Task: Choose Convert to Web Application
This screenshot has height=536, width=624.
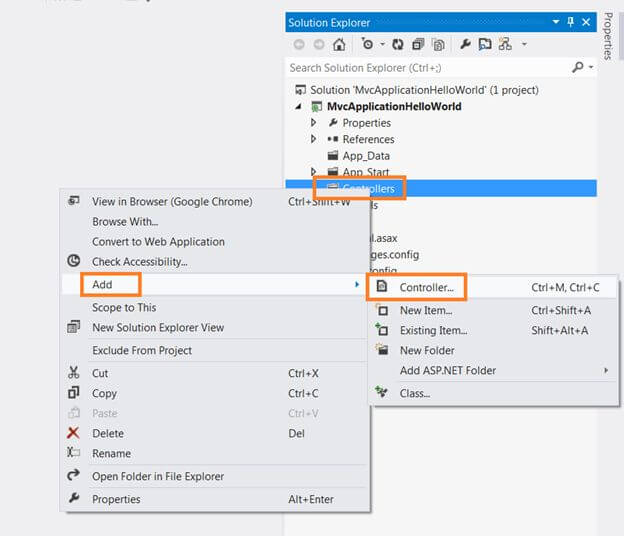Action: (216, 242)
